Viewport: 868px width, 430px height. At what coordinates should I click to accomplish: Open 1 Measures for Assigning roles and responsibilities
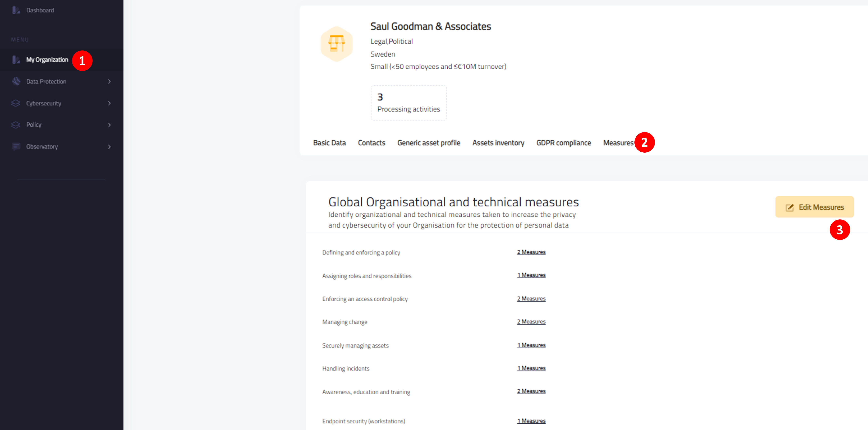point(531,275)
